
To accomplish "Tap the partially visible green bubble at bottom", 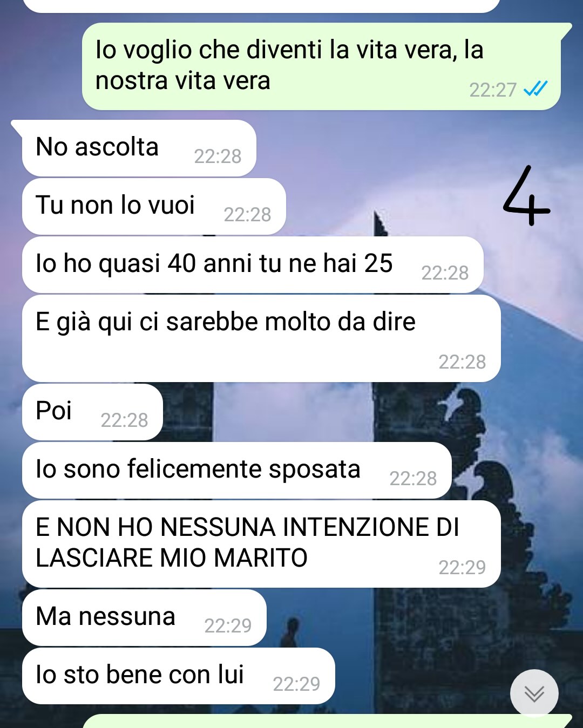I will pyautogui.click(x=327, y=721).
